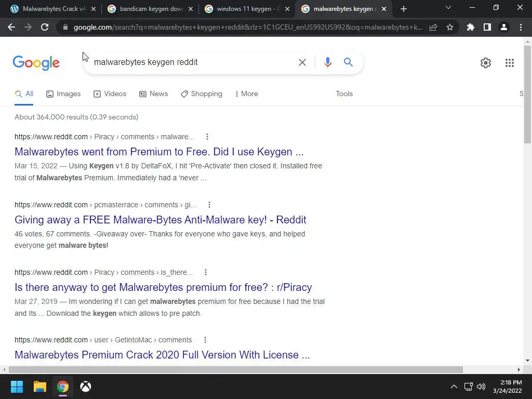Select News results tab
Image resolution: width=532 pixels, height=399 pixels.
(x=153, y=94)
